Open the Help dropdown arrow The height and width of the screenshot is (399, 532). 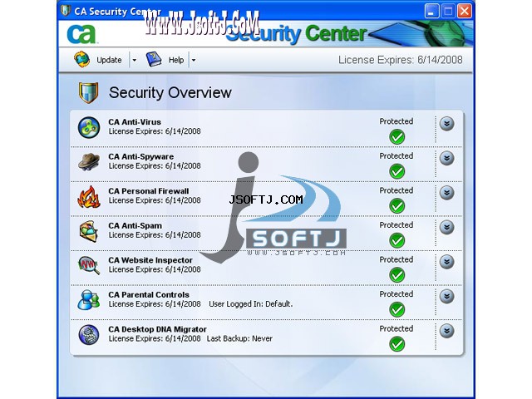(x=194, y=60)
